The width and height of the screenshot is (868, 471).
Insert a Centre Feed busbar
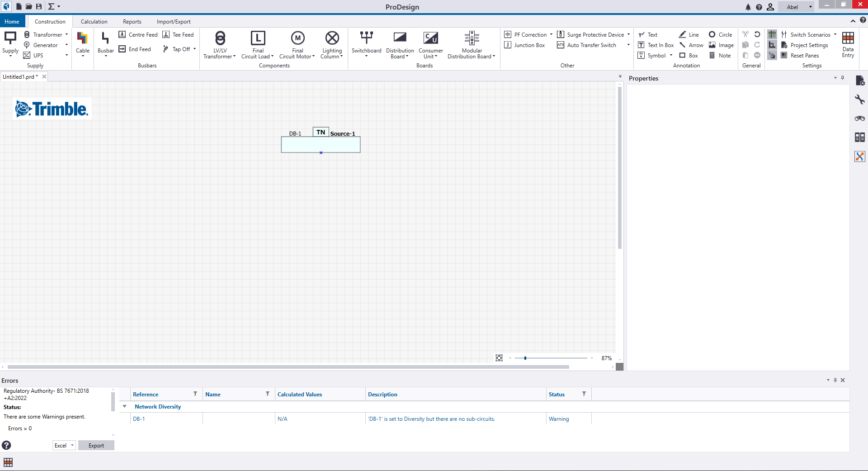(138, 35)
